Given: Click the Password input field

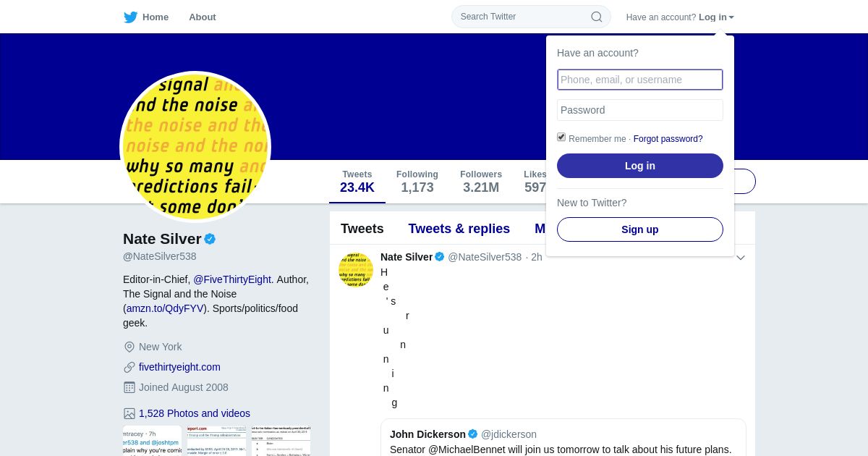Looking at the screenshot, I should [640, 110].
